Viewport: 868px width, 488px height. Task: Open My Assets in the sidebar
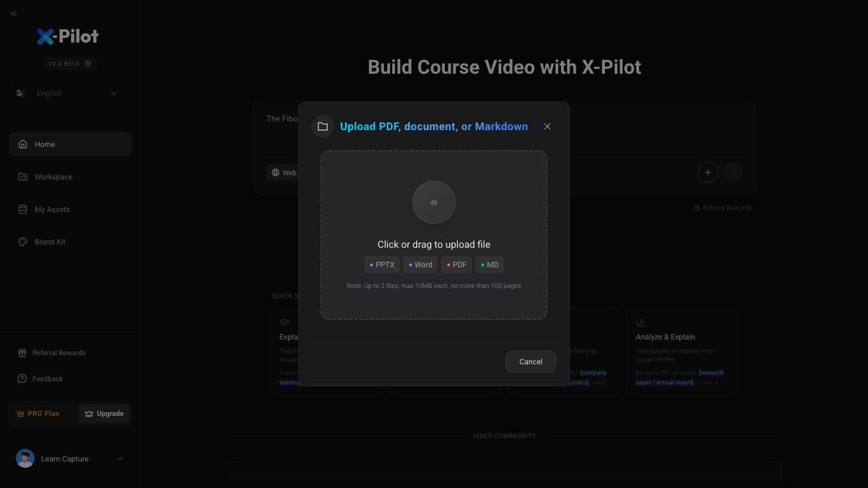pos(70,209)
